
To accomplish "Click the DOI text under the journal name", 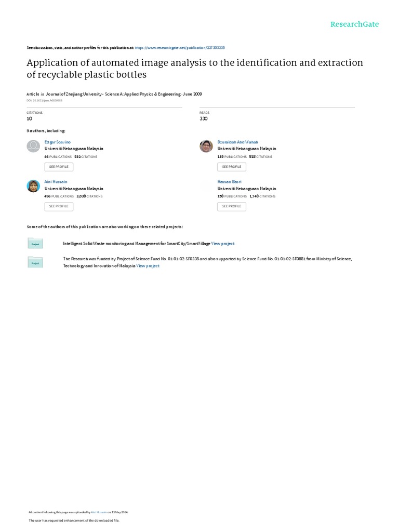I will [x=44, y=100].
